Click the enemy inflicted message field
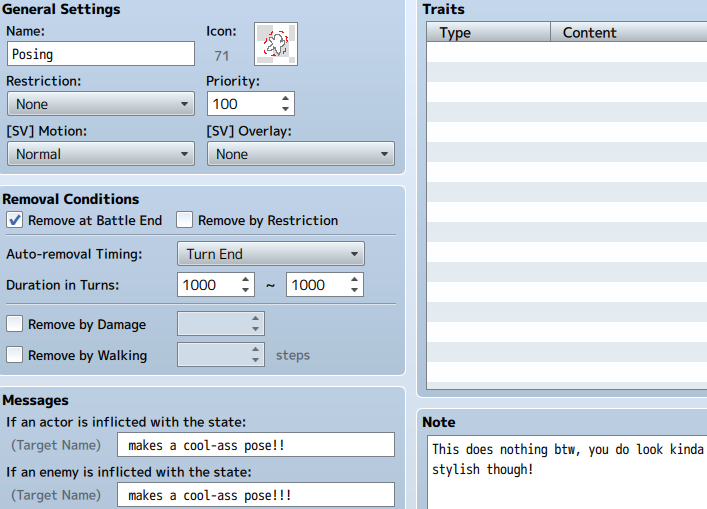The image size is (707, 509). tap(255, 495)
